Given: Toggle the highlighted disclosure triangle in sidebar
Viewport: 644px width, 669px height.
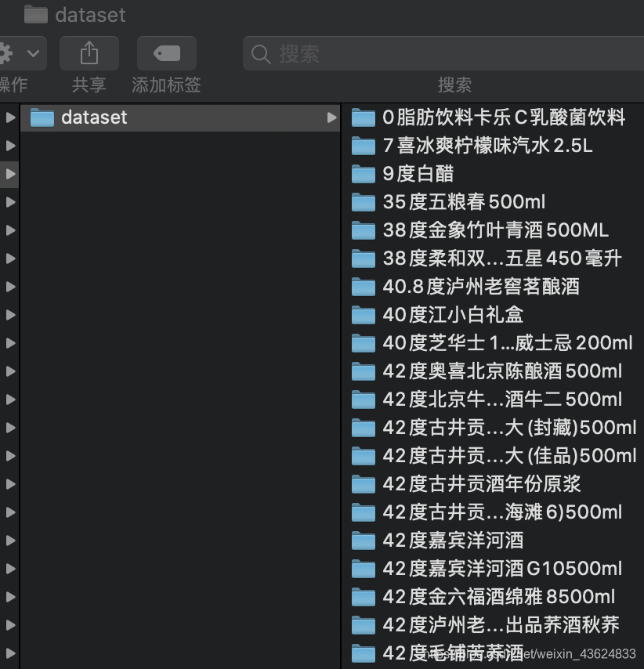Looking at the screenshot, I should tap(9, 174).
